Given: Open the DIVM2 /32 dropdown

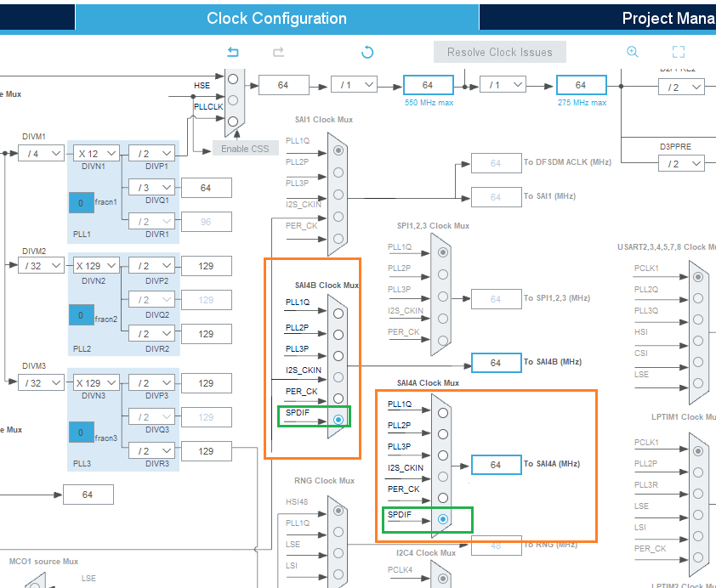Looking at the screenshot, I should pyautogui.click(x=41, y=265).
